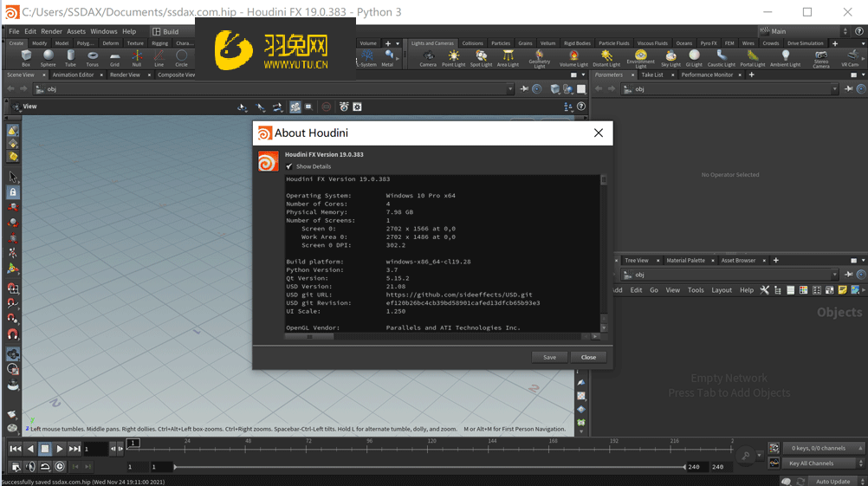Open the Main desktop dropdown
The width and height of the screenshot is (868, 486).
point(805,31)
